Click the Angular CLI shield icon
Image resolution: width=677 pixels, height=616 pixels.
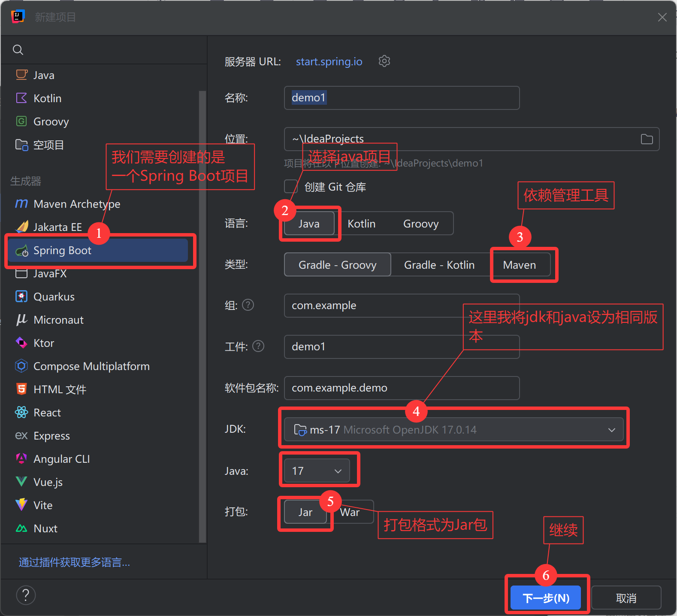tap(21, 458)
